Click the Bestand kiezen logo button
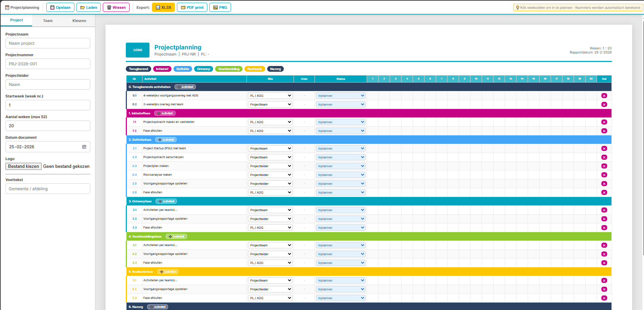The height and width of the screenshot is (310, 644). coord(24,167)
